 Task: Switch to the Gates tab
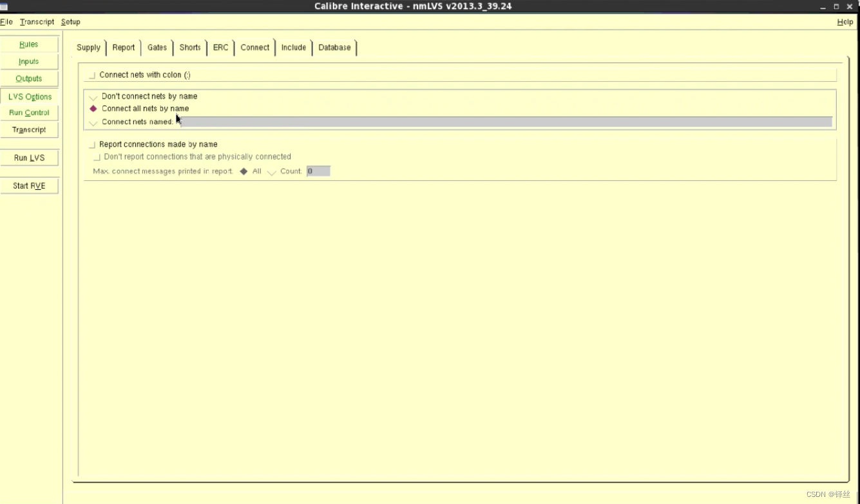click(157, 48)
